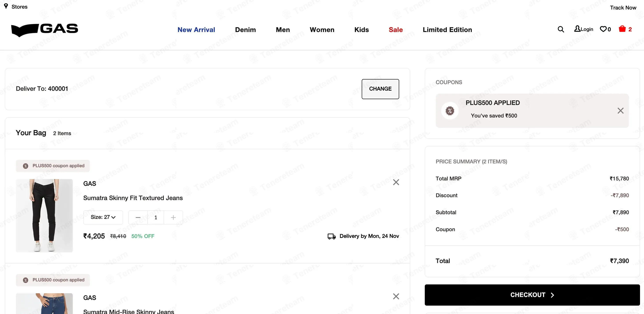The image size is (644, 314).
Task: Click the coupon percent badge icon in Coupons
Action: [x=450, y=111]
